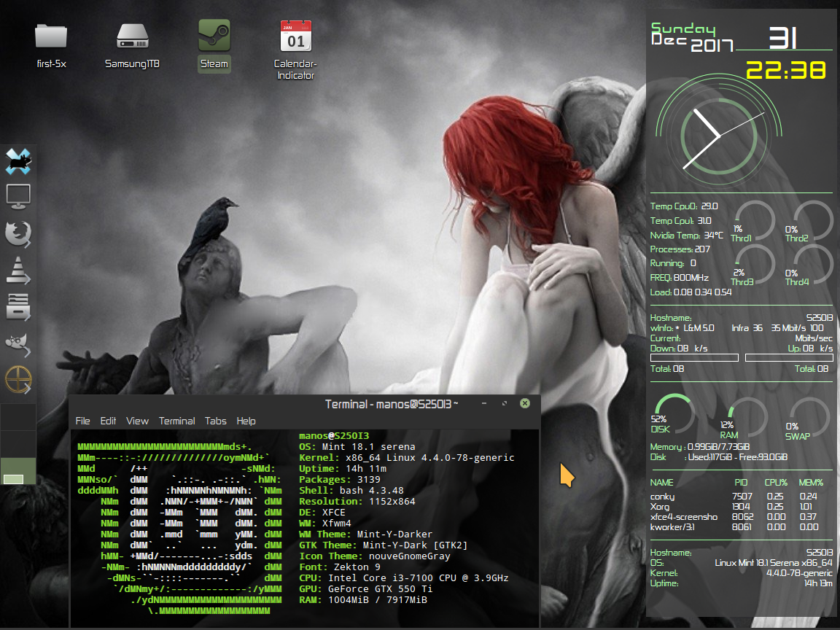Open the Tabs menu in Terminal
The height and width of the screenshot is (630, 840).
coord(215,421)
